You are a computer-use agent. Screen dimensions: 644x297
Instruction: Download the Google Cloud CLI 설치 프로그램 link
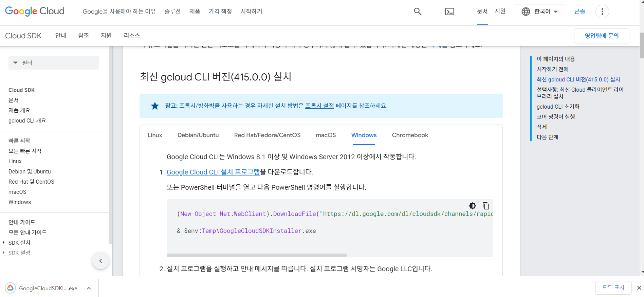point(213,172)
